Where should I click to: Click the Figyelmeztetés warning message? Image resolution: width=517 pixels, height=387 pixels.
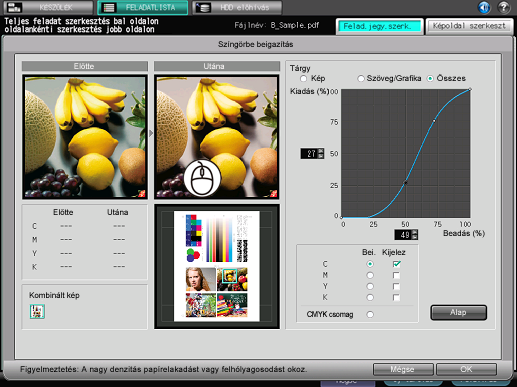pyautogui.click(x=164, y=369)
